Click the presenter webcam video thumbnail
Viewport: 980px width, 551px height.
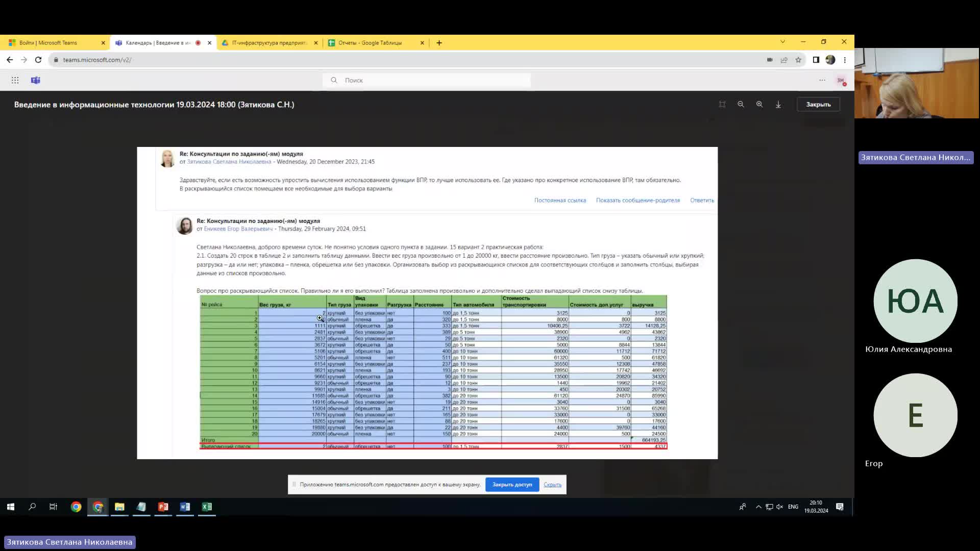917,83
